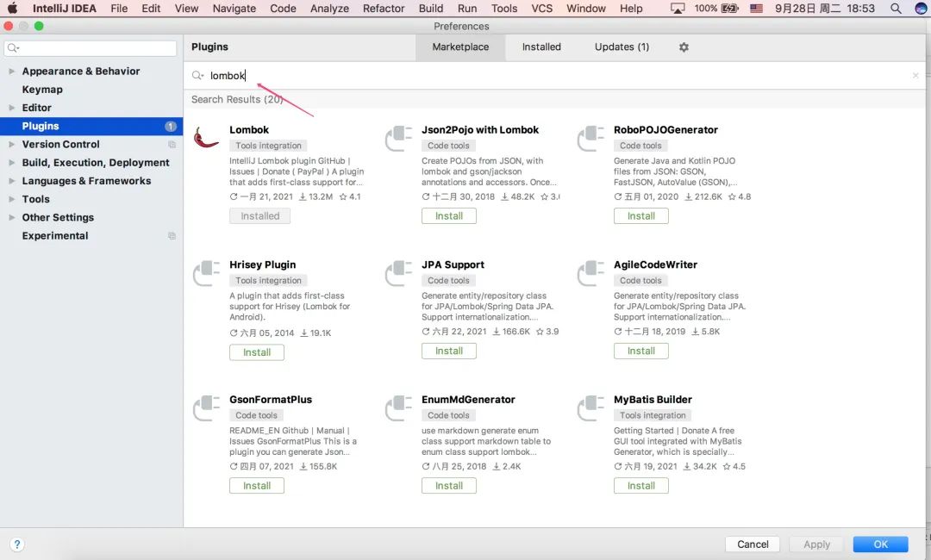Switch to the Updates (1) tab
Screen dimensions: 931x560
click(x=622, y=47)
